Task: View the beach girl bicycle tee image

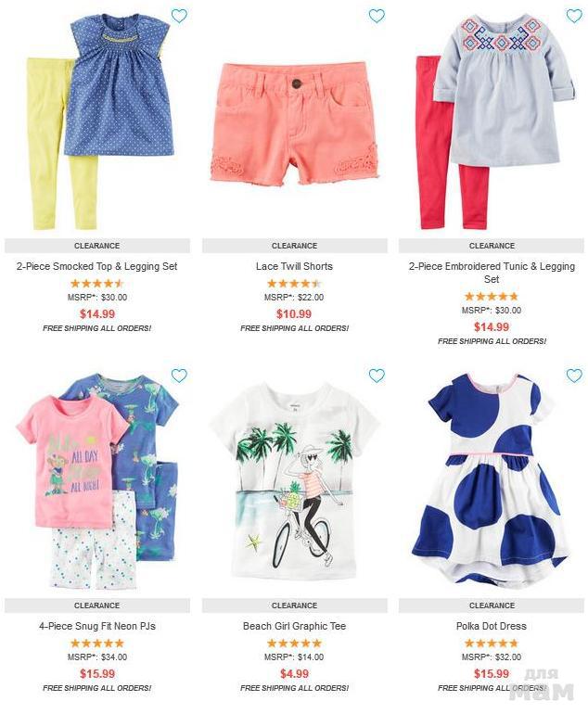Action: (294, 481)
